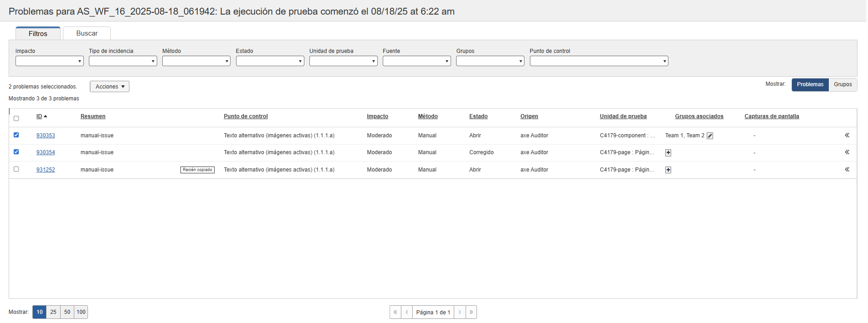Expand details chevron for issue 930353 row
The height and width of the screenshot is (323, 868).
pyautogui.click(x=847, y=135)
